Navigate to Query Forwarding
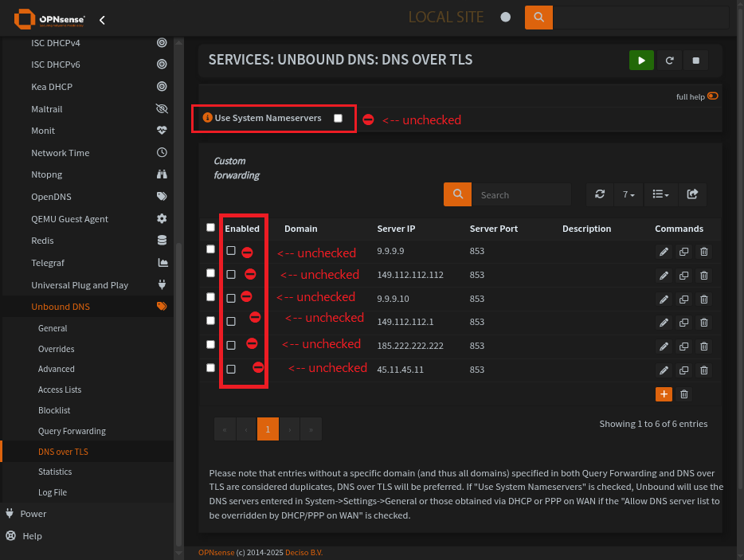 72,432
